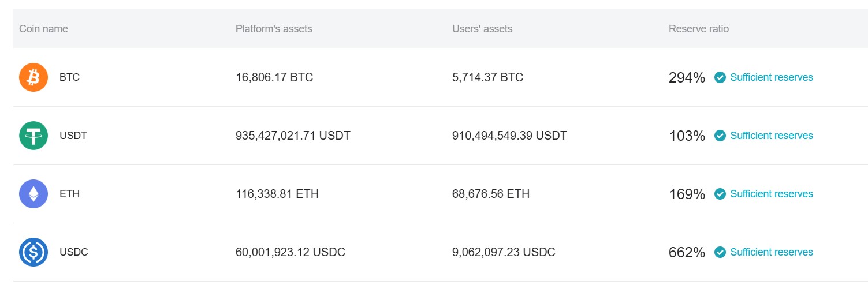Select the 68,676.56 ETH users' assets value

(491, 194)
